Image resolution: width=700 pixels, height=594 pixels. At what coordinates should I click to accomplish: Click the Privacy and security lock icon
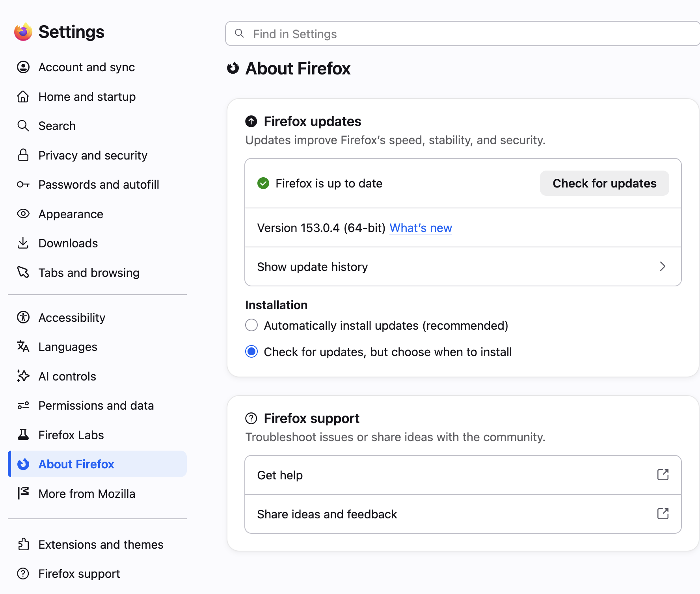[x=23, y=155]
